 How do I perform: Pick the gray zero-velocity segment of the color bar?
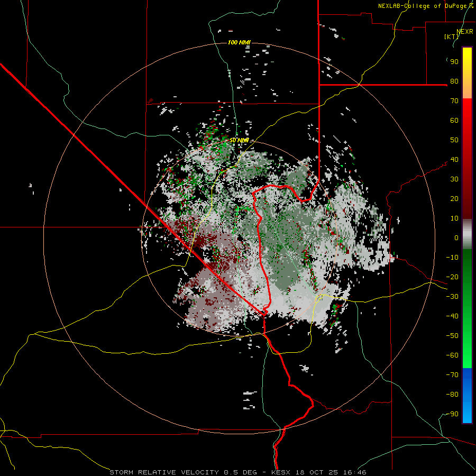tap(467, 234)
